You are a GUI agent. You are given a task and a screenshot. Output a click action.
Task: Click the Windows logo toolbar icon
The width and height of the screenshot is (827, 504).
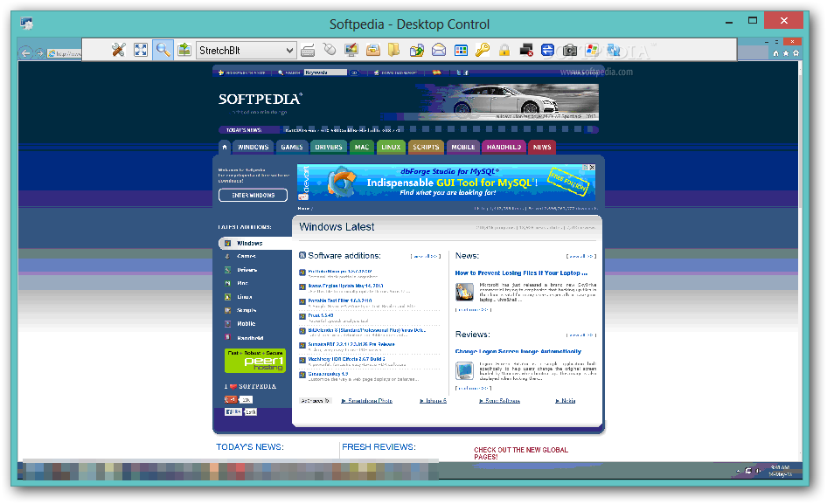click(x=592, y=50)
